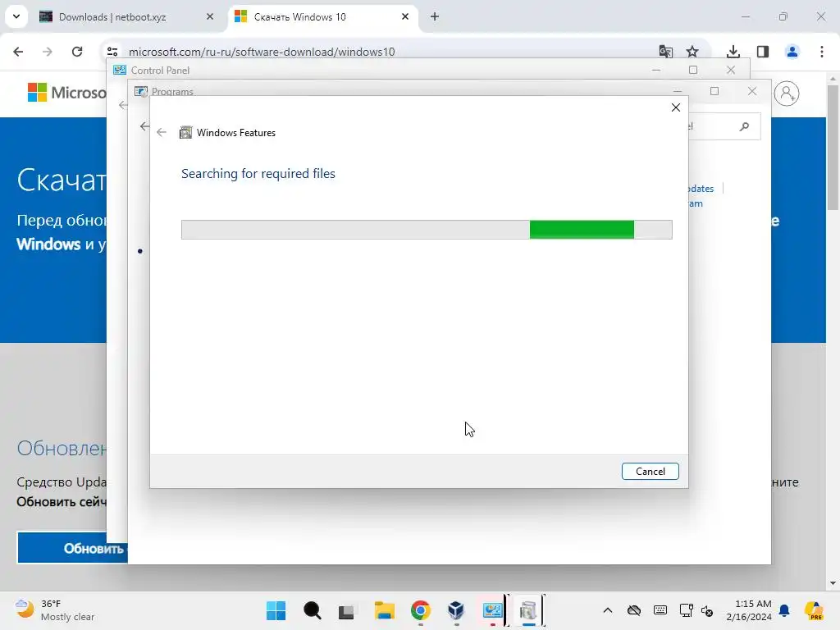Toggle the Chrome side panel
This screenshot has height=630, width=840.
763,52
